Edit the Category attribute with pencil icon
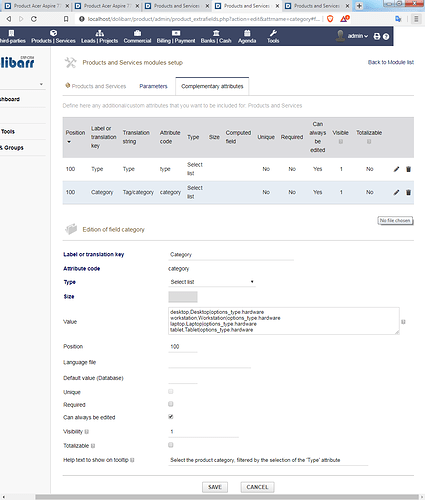 [396, 192]
